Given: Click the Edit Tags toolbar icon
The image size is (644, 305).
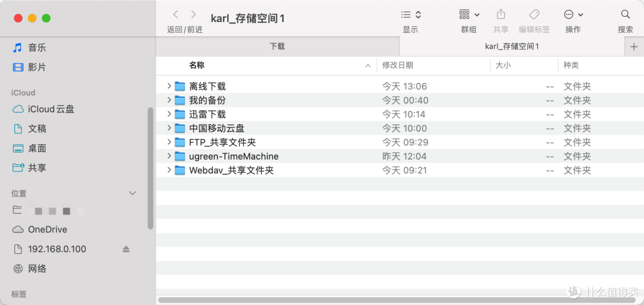Looking at the screenshot, I should pyautogui.click(x=534, y=15).
